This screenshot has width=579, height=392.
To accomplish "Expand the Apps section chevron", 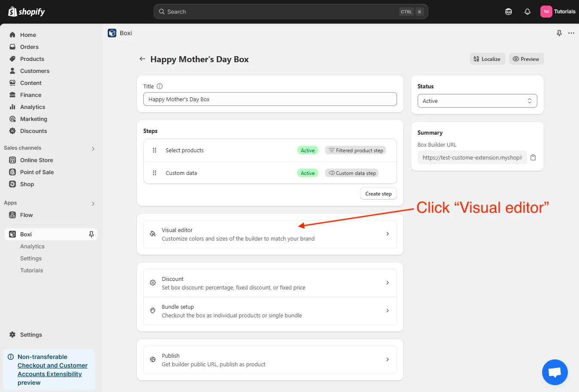I will click(x=93, y=203).
